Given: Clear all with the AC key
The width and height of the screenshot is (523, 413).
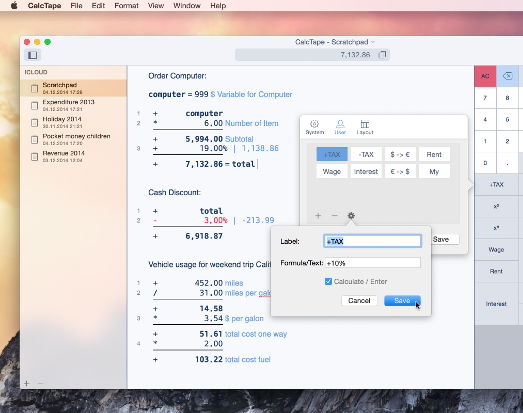Looking at the screenshot, I should (x=485, y=76).
